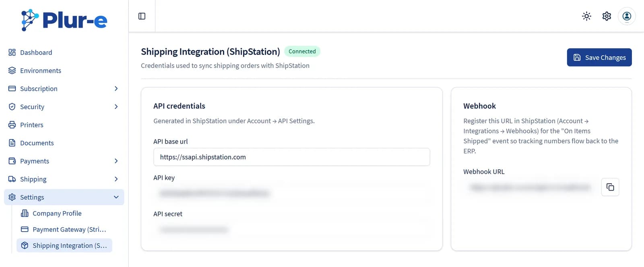Open Payment Gateway (Stripe) settings
The height and width of the screenshot is (267, 644).
tap(64, 229)
